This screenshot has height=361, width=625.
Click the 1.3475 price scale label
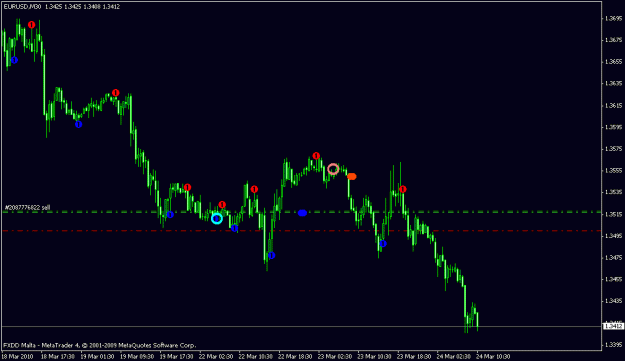(x=613, y=258)
